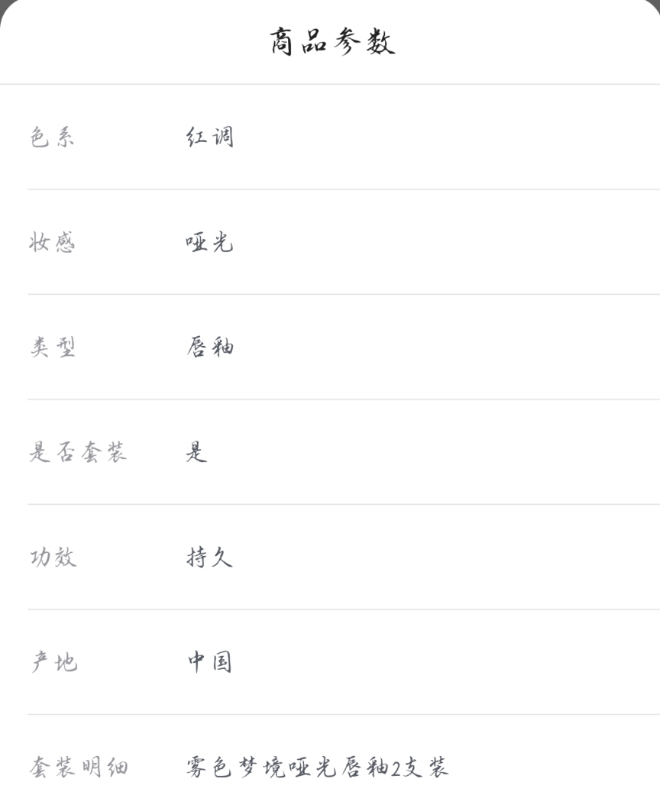Tap the 红调 color family value
Image resolution: width=660 pixels, height=812 pixels.
point(210,136)
